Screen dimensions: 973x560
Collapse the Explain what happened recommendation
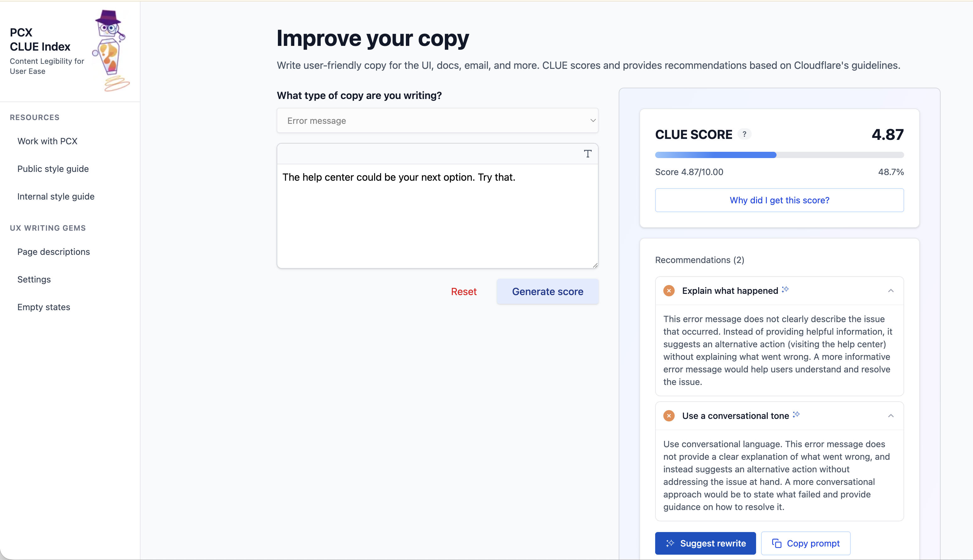click(x=892, y=290)
